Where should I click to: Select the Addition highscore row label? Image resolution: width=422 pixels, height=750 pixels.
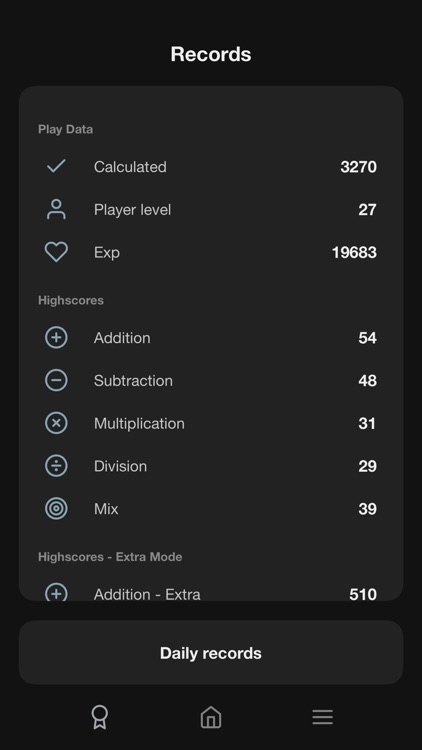tap(122, 338)
